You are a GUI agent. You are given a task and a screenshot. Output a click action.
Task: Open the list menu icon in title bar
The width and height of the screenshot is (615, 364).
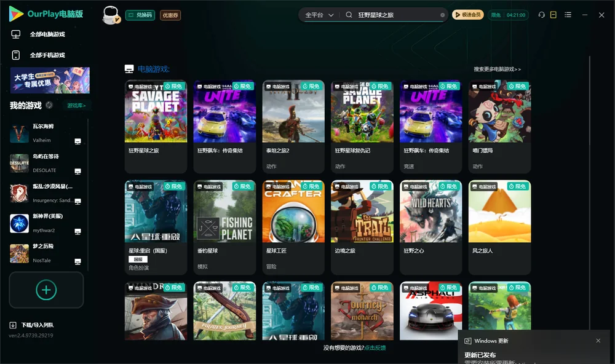pos(568,15)
